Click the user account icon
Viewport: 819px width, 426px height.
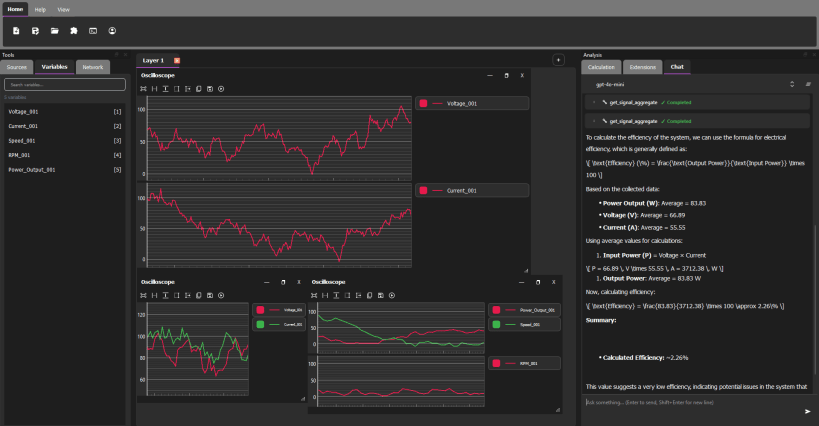112,31
